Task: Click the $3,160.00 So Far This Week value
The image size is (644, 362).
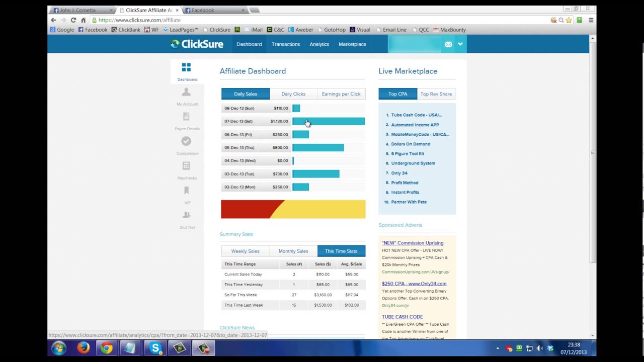Action: click(x=323, y=295)
